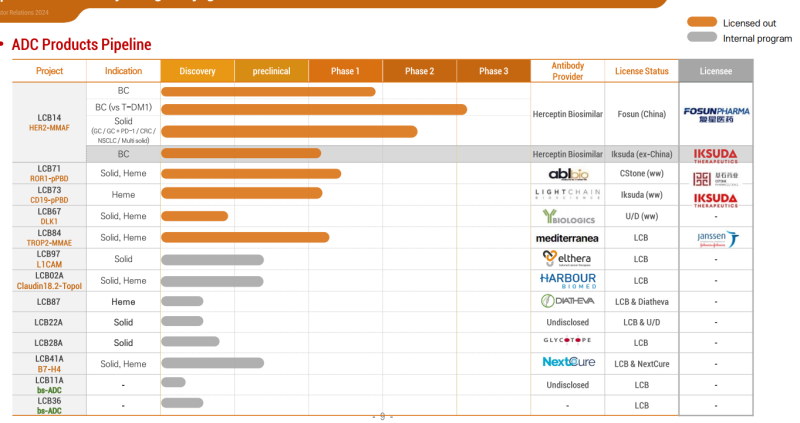Click the 'LCB & Diatheva' license status cell

coord(641,302)
